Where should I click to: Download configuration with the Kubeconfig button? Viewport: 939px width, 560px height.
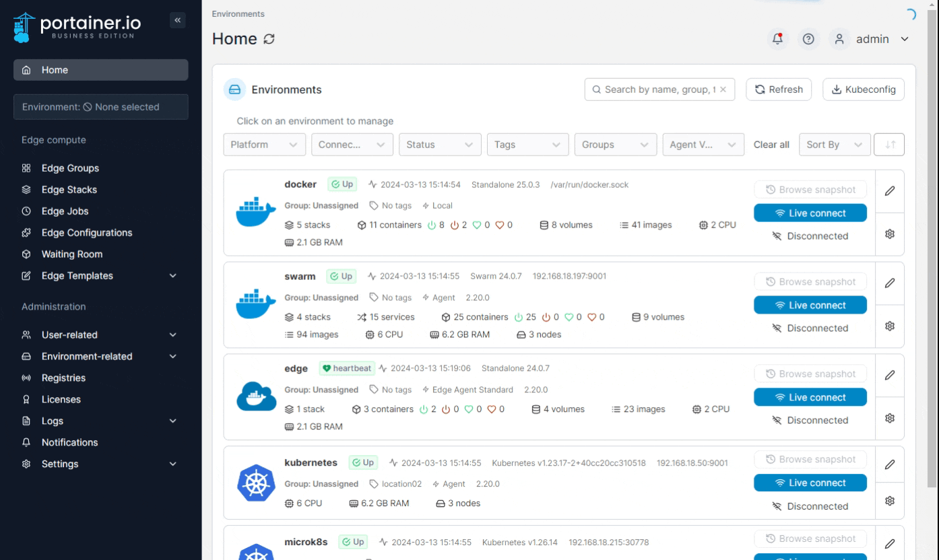pos(863,90)
